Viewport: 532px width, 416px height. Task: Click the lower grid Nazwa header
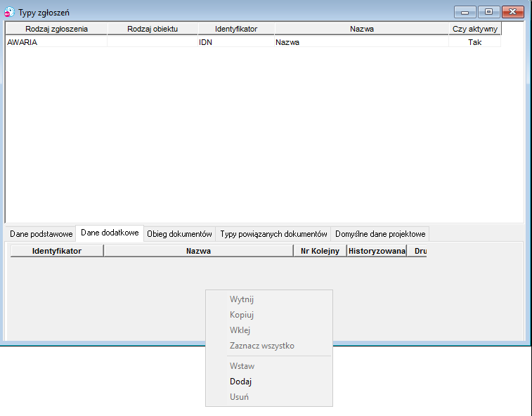(198, 251)
